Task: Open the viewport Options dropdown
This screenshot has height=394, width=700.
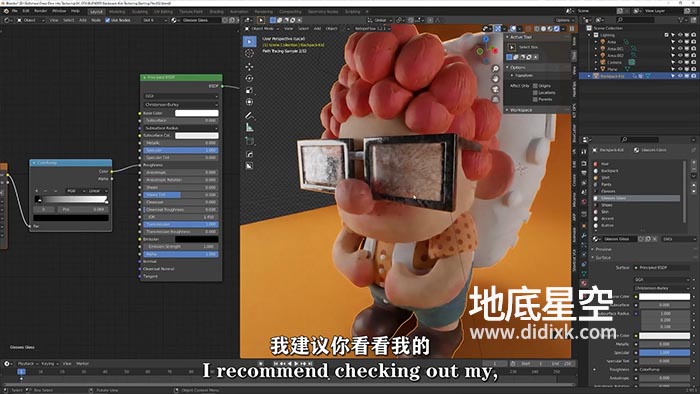Action: [564, 20]
